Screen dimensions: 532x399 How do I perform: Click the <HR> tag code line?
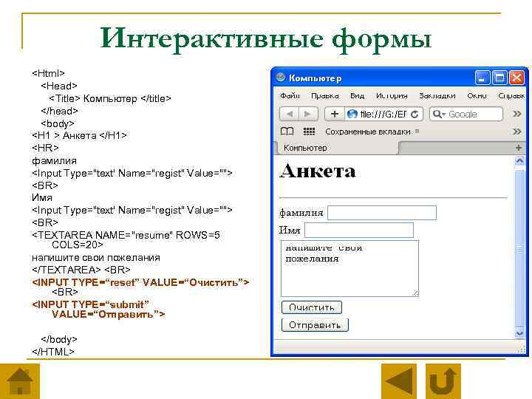[45, 148]
